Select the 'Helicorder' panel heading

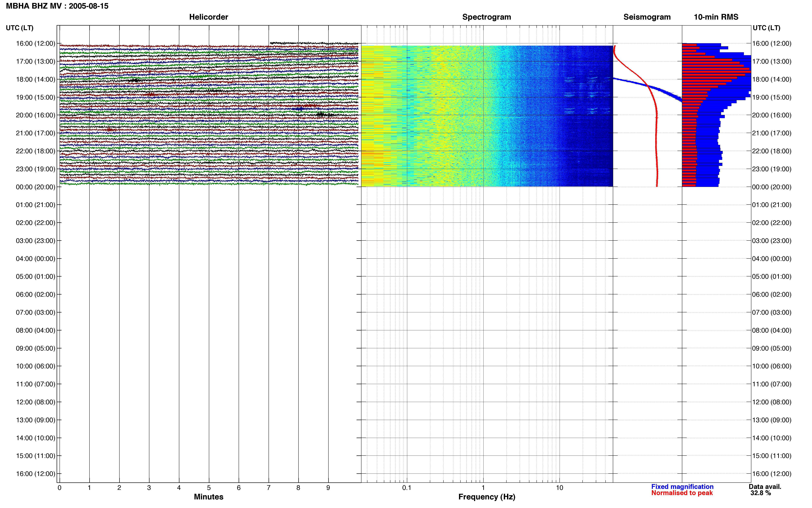[209, 17]
